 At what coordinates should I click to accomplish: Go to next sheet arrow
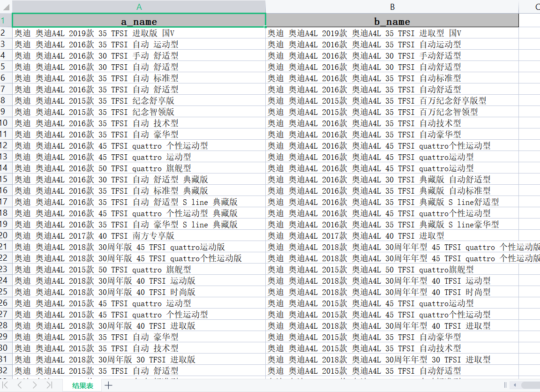tap(34, 385)
